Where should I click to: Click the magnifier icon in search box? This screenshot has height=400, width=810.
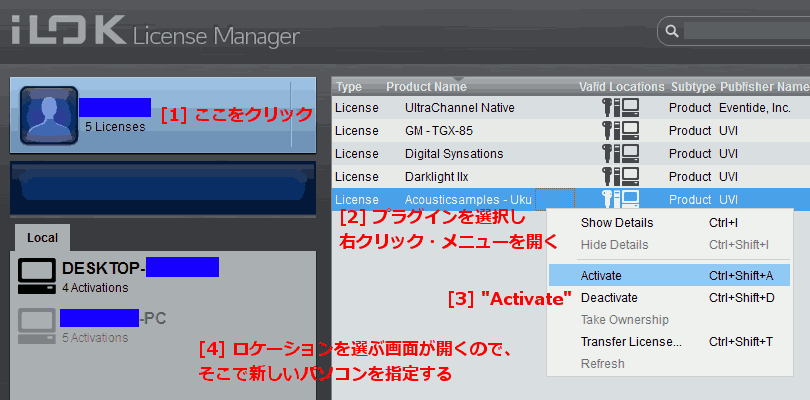672,32
